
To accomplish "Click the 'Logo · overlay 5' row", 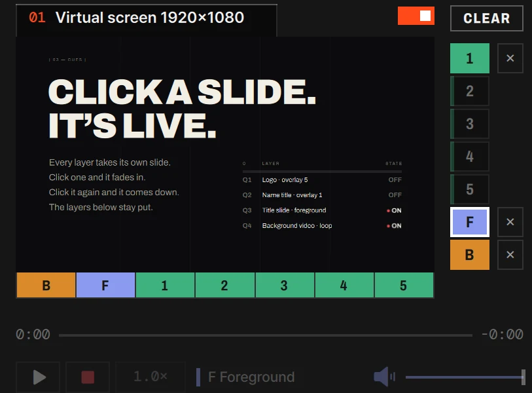I will point(322,179).
